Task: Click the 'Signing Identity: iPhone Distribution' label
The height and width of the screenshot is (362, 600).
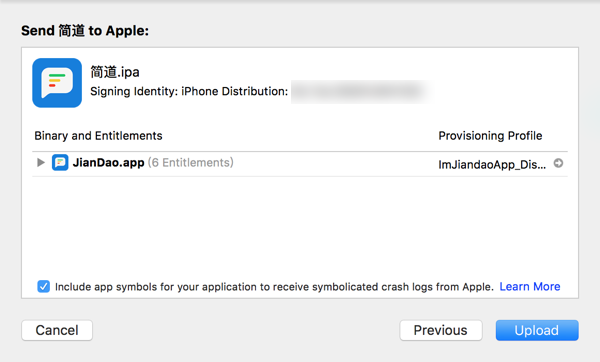Action: [x=189, y=91]
